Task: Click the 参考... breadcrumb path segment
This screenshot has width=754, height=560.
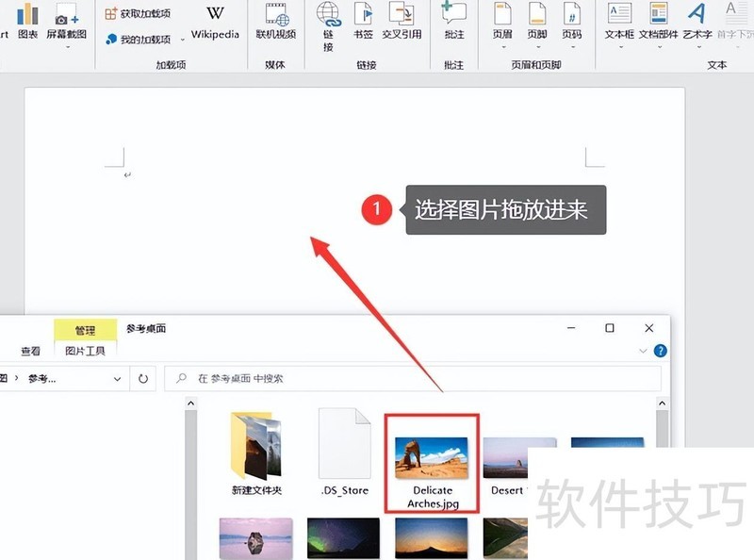Action: (x=42, y=379)
